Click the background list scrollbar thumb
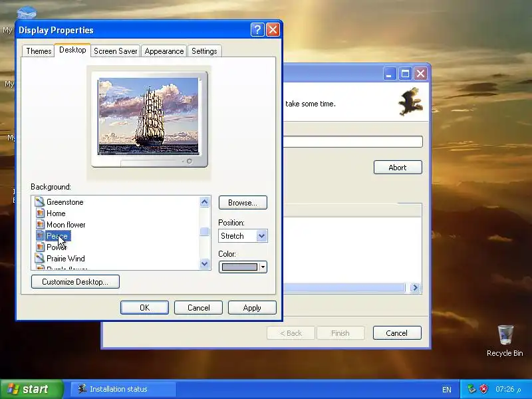Viewport: 532px width, 399px height. coord(204,231)
